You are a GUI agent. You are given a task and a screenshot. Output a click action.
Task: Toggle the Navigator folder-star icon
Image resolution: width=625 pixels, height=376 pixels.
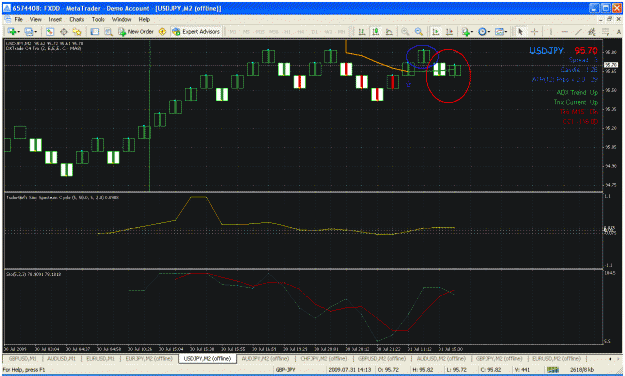pyautogui.click(x=77, y=31)
